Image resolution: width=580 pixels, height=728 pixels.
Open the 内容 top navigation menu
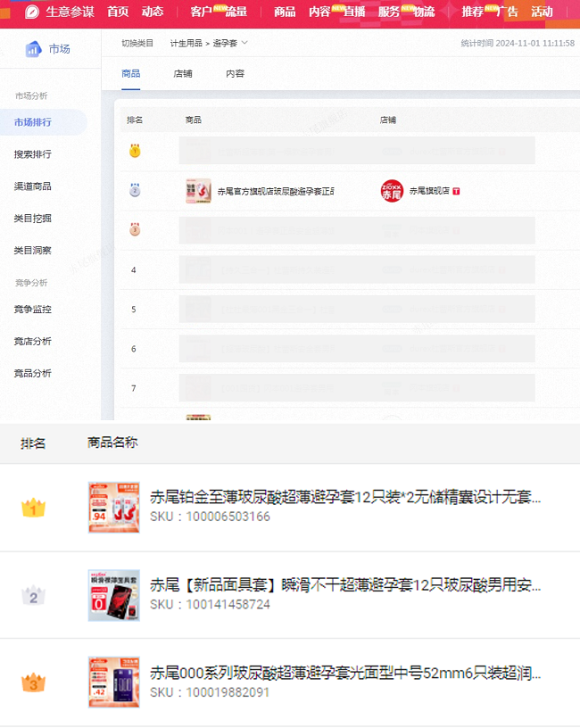[319, 12]
